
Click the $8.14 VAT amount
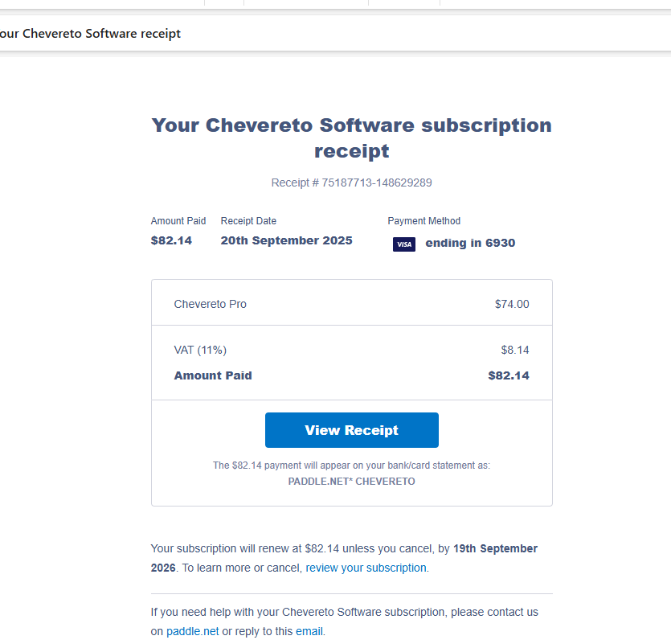click(x=514, y=350)
